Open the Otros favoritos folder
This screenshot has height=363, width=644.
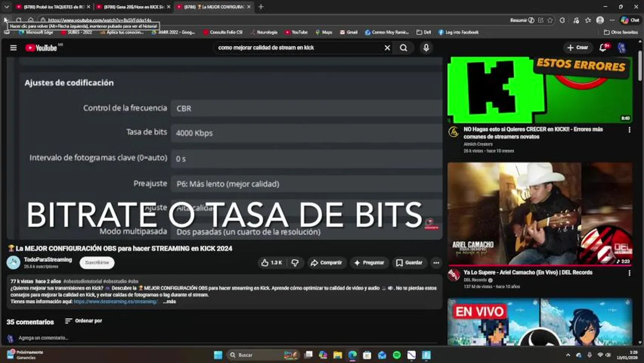click(x=621, y=32)
